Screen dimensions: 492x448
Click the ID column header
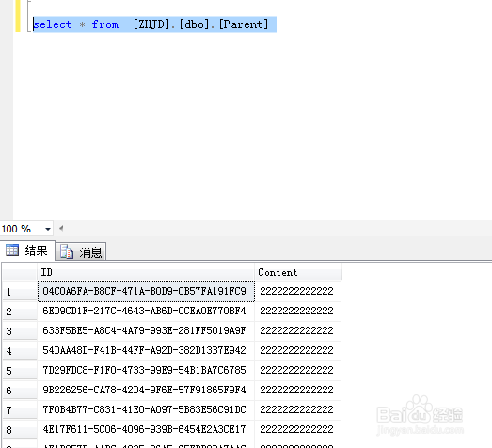click(x=146, y=272)
